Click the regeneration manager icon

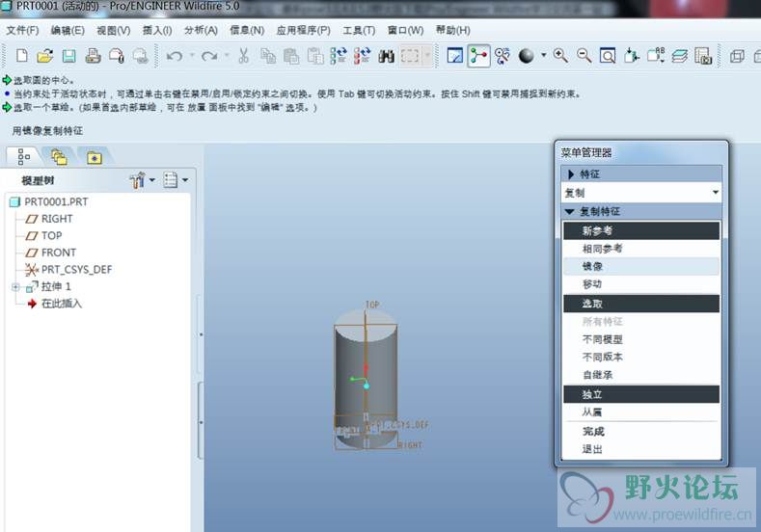362,56
